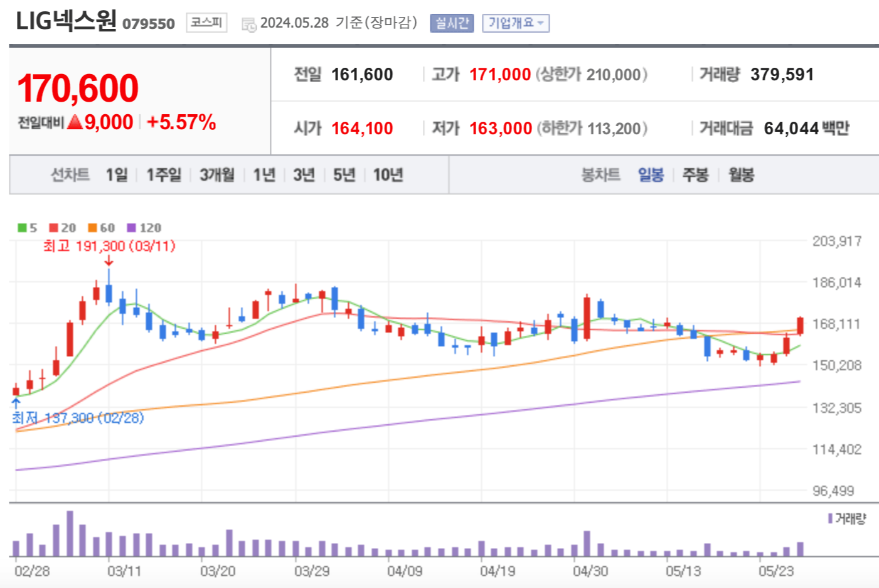Image resolution: width=879 pixels, height=588 pixels.
Task: Click the 저가 value 163,000
Action: click(501, 129)
